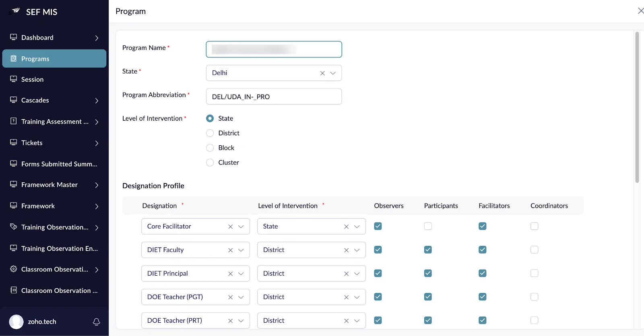644x336 pixels.
Task: Close the Program panel
Action: (640, 11)
